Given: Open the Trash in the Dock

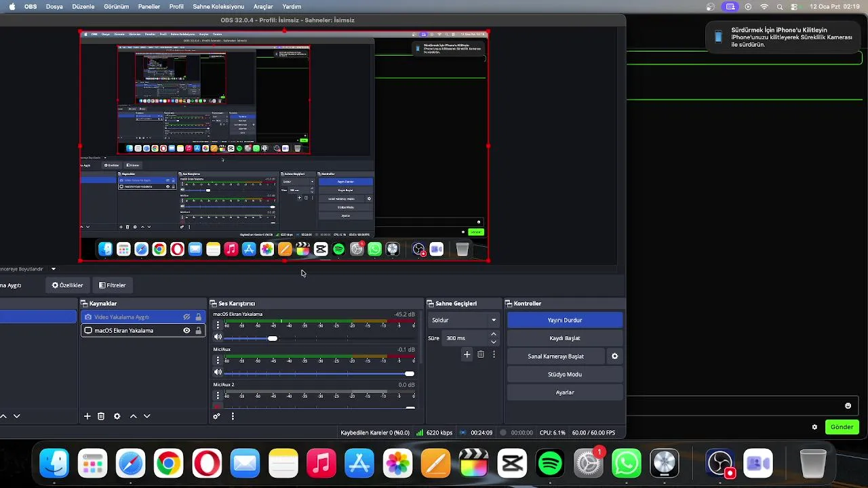Looking at the screenshot, I should point(812,464).
